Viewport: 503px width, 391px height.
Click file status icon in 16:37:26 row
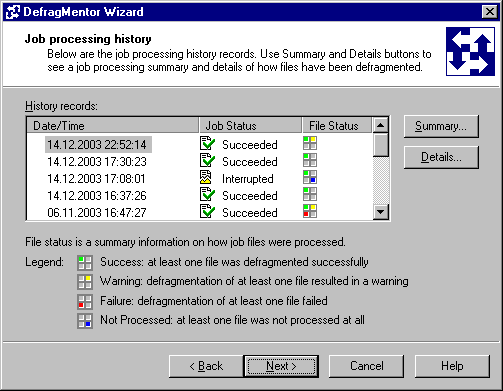click(x=310, y=194)
